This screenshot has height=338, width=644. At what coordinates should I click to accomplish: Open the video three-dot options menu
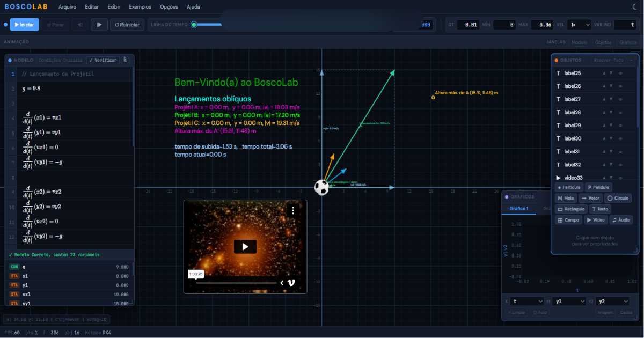293,211
